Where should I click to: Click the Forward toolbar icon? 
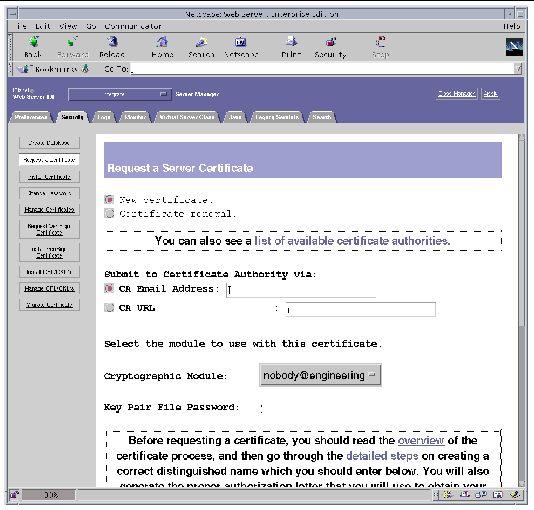pos(73,46)
